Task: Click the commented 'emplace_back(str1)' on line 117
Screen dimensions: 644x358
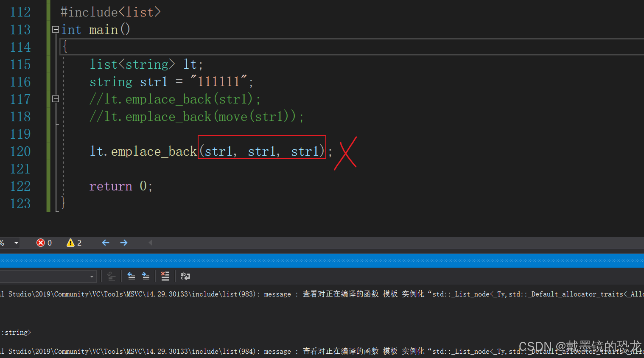Action: point(175,99)
